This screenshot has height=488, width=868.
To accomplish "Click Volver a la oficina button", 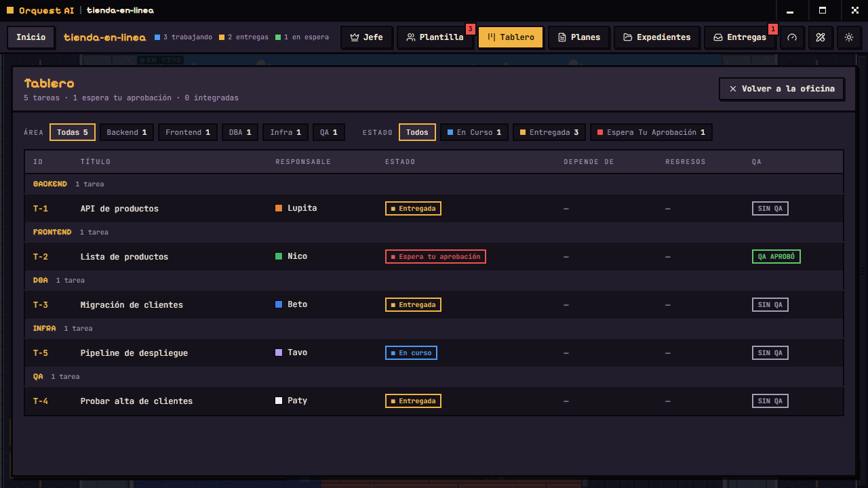I will [x=782, y=89].
